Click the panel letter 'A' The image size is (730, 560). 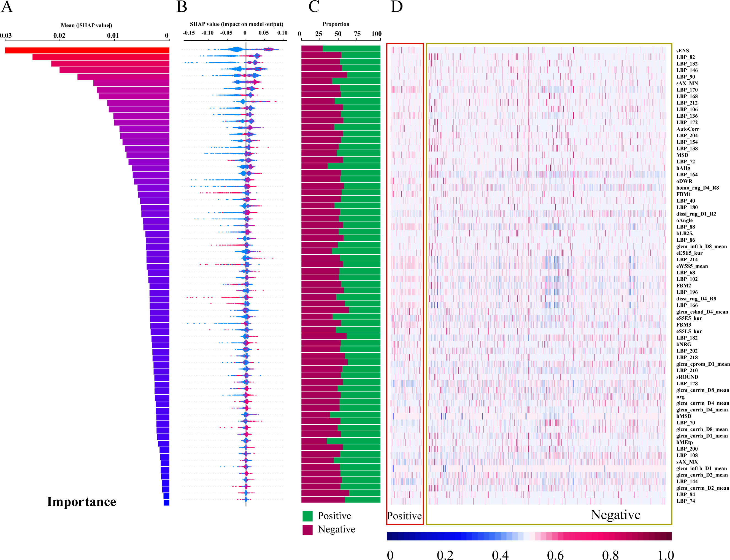[7, 6]
